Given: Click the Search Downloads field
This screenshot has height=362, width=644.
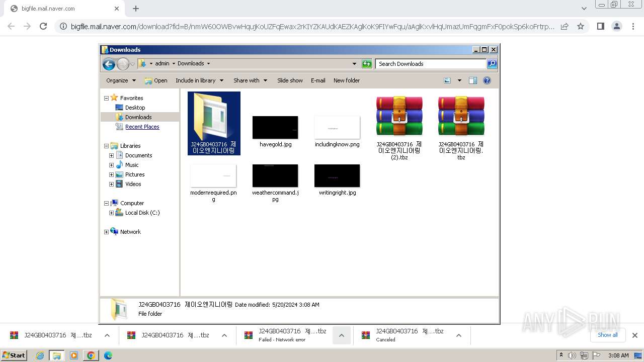Looking at the screenshot, I should (431, 64).
